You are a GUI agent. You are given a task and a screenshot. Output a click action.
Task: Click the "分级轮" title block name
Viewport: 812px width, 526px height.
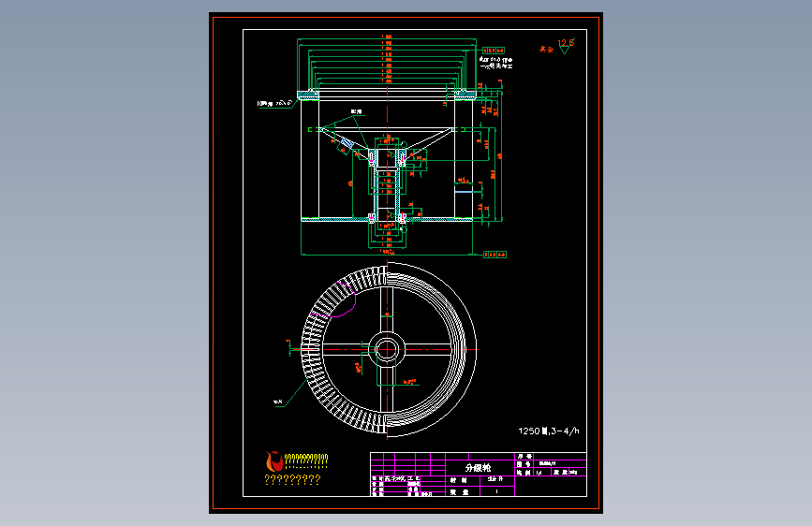point(478,468)
